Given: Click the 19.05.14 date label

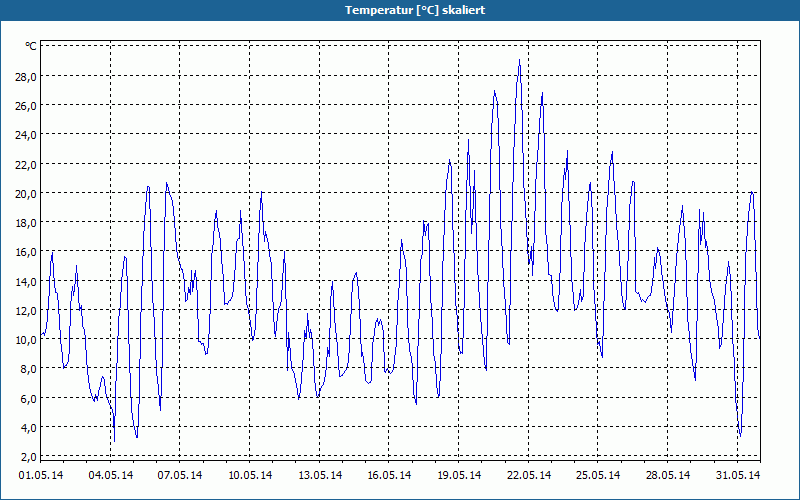Looking at the screenshot, I should 459,475.
